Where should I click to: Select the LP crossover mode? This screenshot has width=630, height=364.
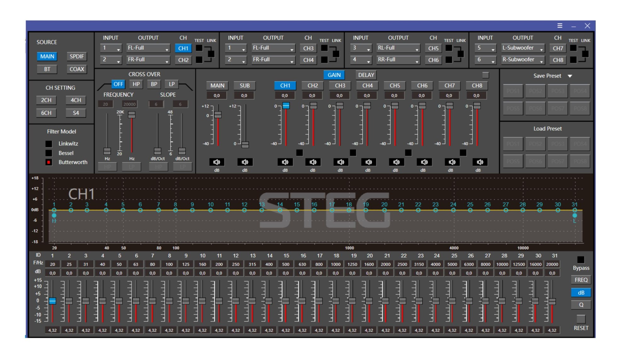pos(172,84)
